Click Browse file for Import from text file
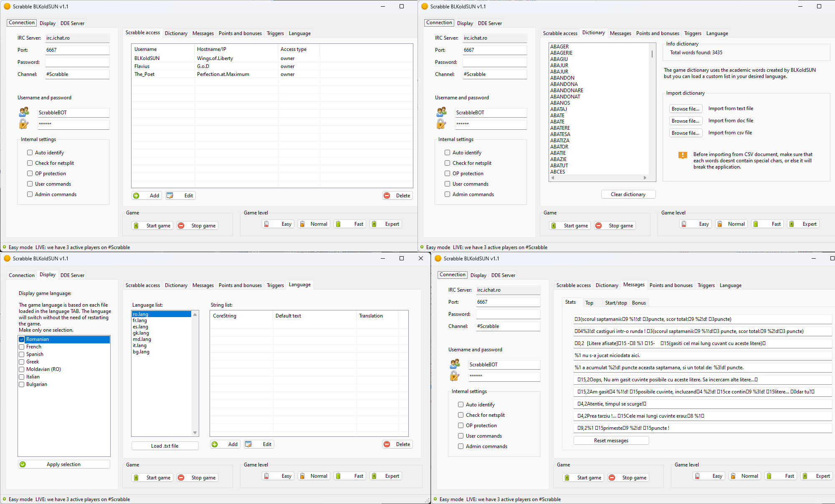835x504 pixels. pos(685,109)
